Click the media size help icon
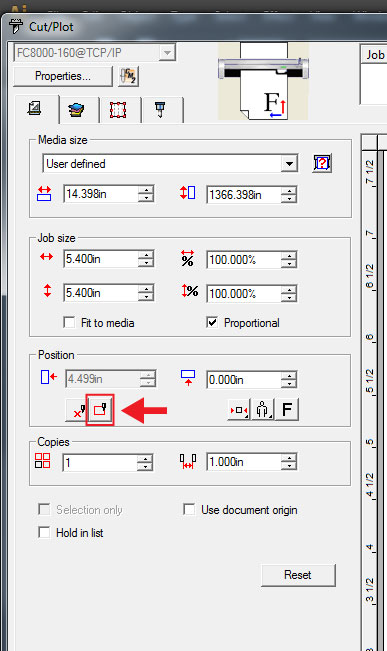Viewport: 387px width, 651px height. [322, 163]
